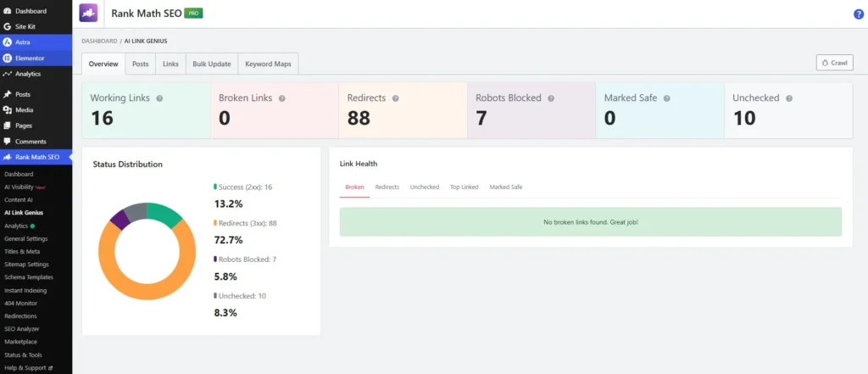This screenshot has width=868, height=374.
Task: Click the Analytics chart icon above Posts
Action: click(7, 74)
